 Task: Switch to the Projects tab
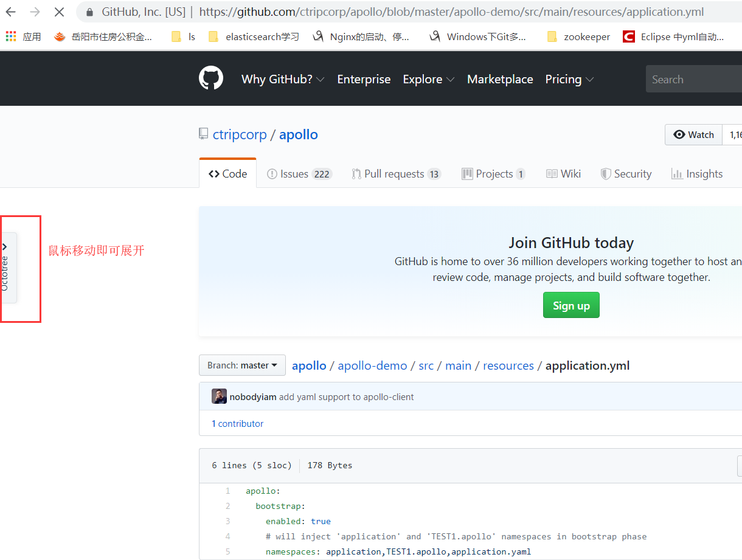tap(493, 174)
